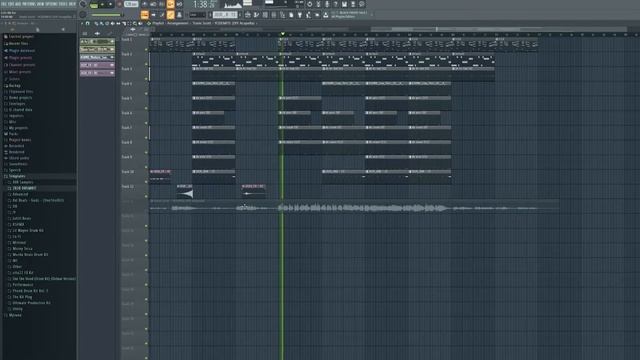The width and height of the screenshot is (640, 360).
Task: Expand the Backup folder in browser
Action: tap(15, 86)
